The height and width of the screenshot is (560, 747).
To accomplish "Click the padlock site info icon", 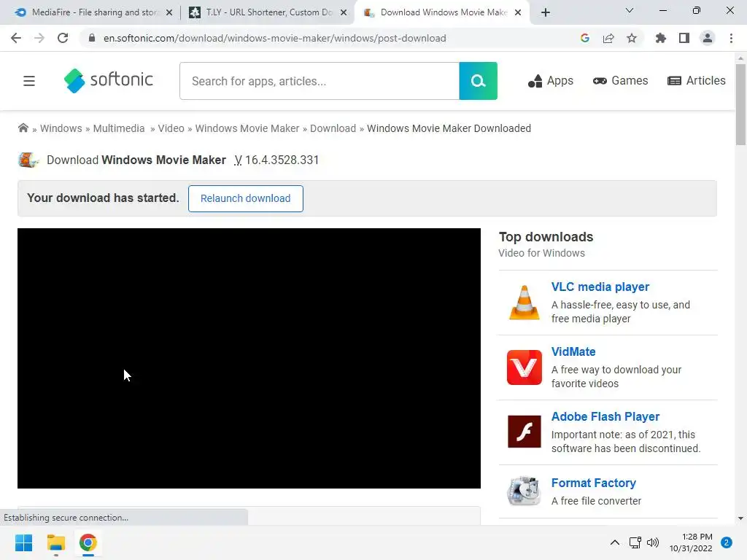I will (x=92, y=38).
